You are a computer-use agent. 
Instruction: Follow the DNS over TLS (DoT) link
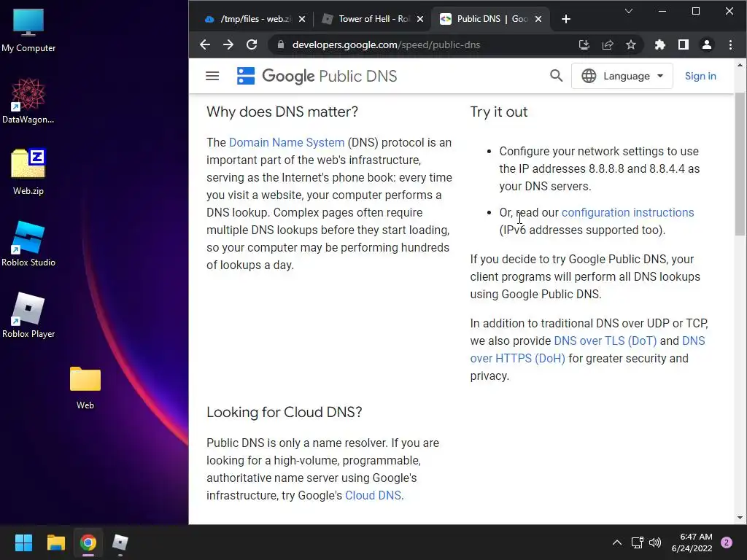click(x=605, y=341)
